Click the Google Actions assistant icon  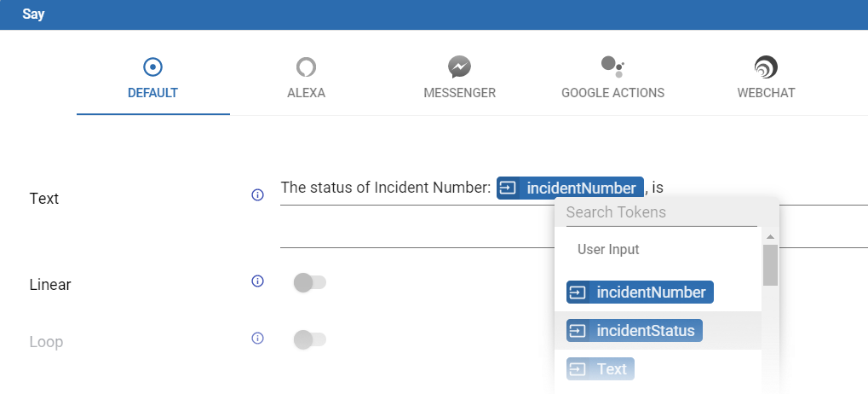pos(612,66)
